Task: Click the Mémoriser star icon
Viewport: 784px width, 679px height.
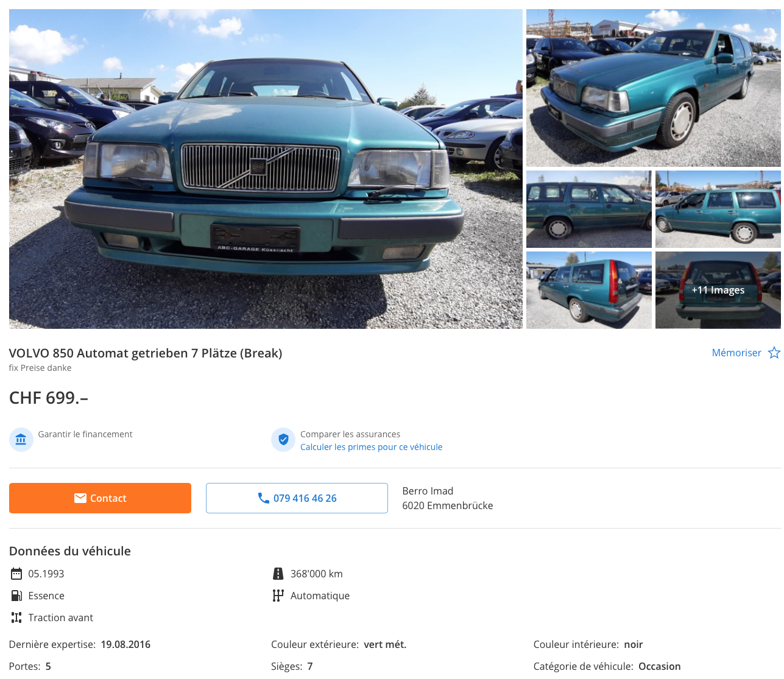Action: point(774,353)
